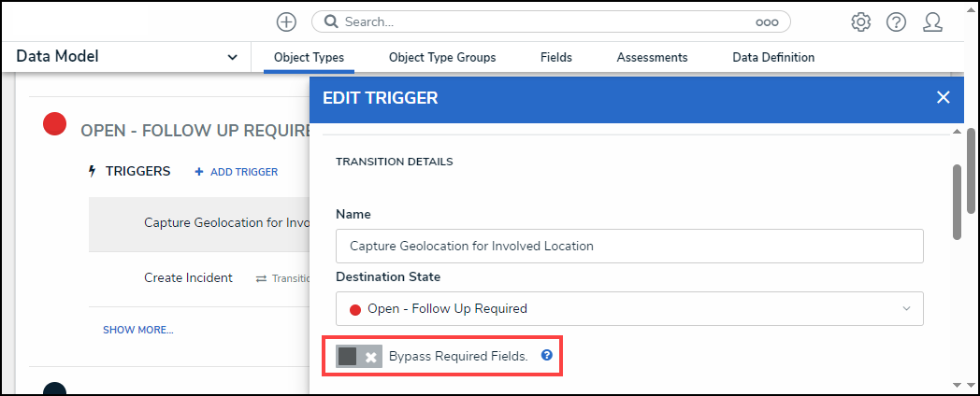Image resolution: width=980 pixels, height=396 pixels.
Task: Switch to the Fields tab
Action: click(556, 58)
